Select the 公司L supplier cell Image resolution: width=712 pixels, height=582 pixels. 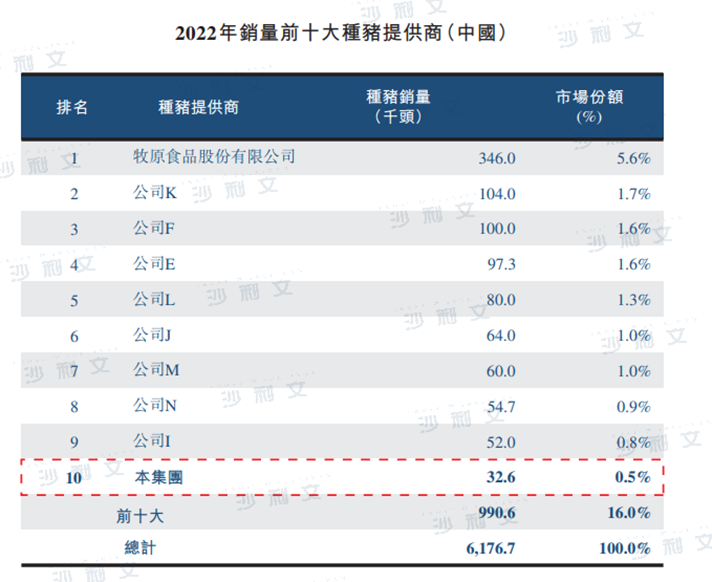154,299
